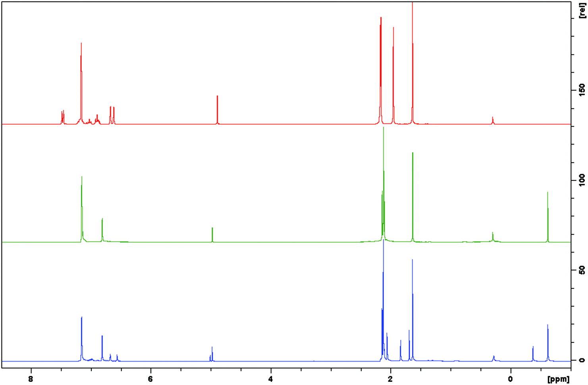Click the 4 ppm axis tick label
This screenshot has height=385, width=588.
point(270,379)
